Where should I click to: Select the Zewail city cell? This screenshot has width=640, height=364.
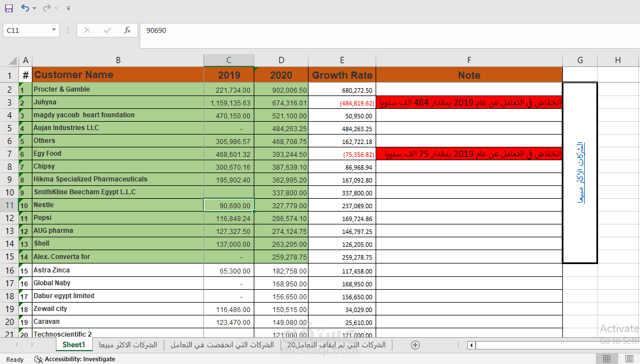pos(118,309)
